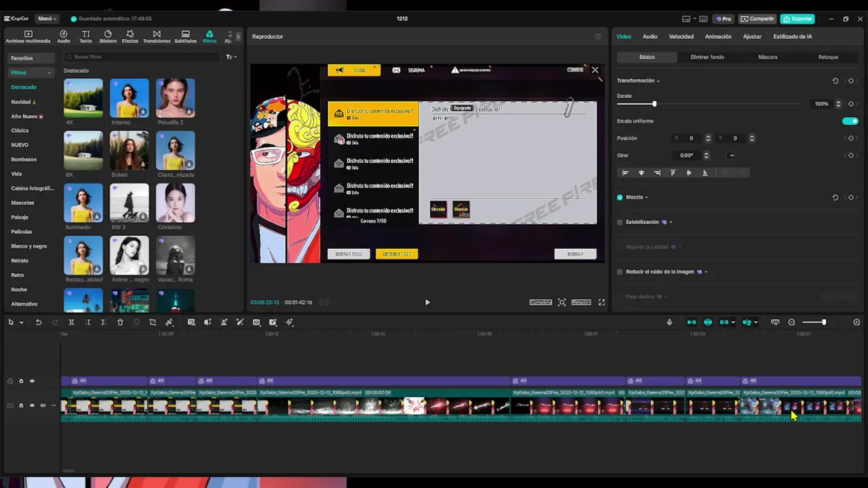
Task: Add keyframe for Escala
Action: click(x=851, y=104)
